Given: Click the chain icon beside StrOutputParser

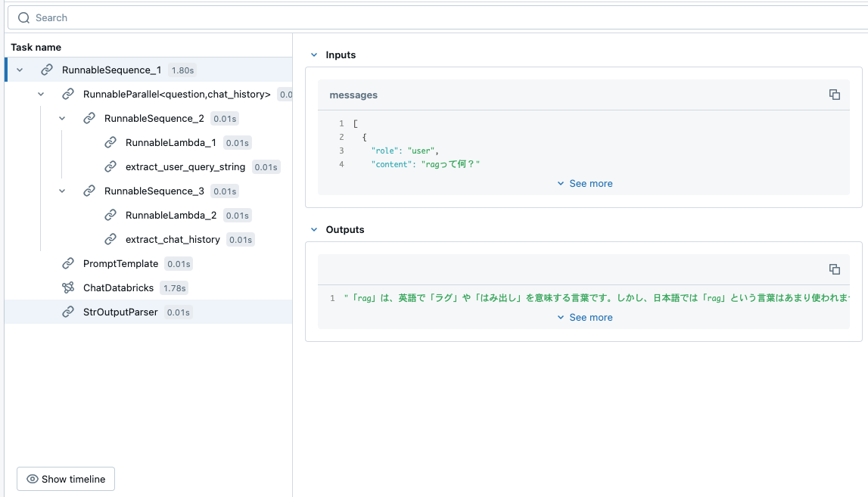Looking at the screenshot, I should pyautogui.click(x=67, y=312).
